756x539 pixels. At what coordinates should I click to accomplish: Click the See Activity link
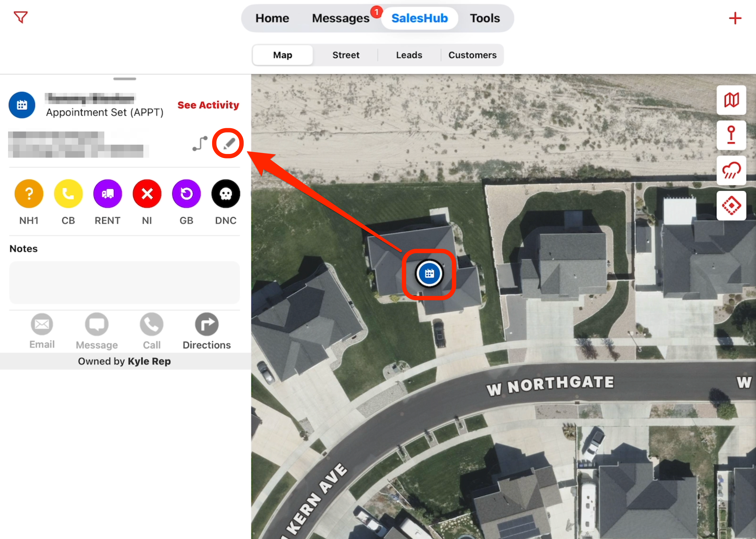[208, 105]
